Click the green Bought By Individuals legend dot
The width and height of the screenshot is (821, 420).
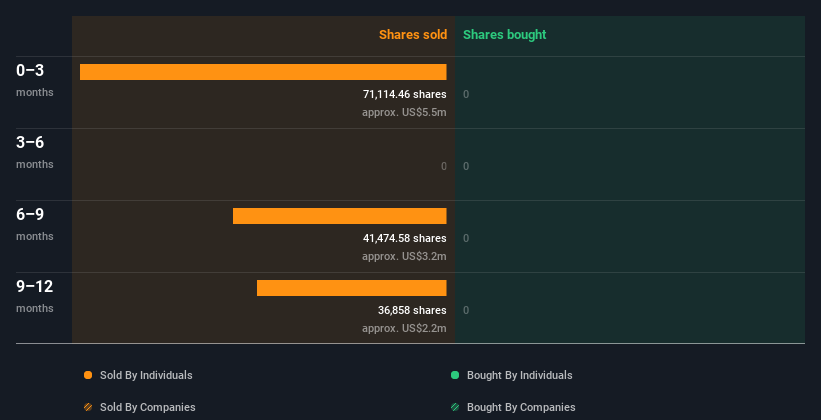tap(455, 375)
